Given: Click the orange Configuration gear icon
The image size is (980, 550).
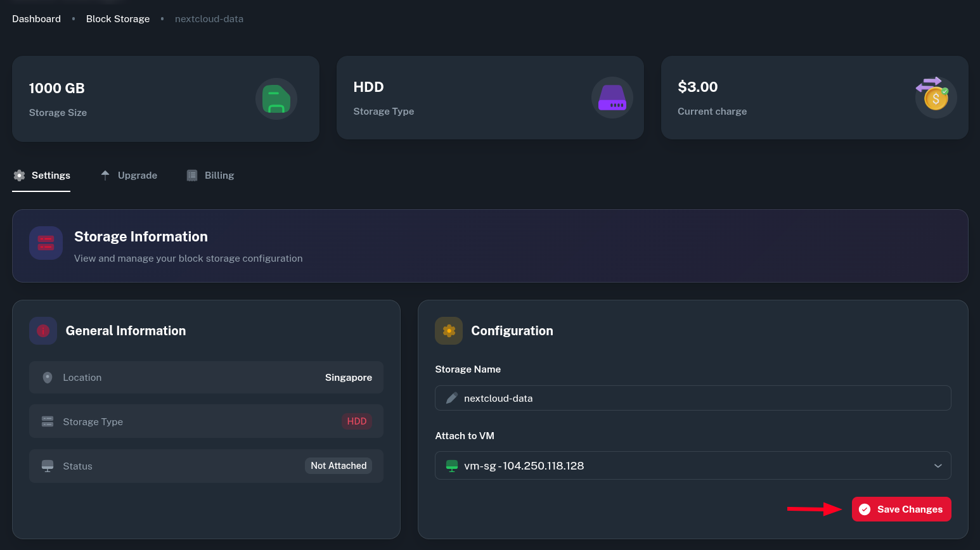Looking at the screenshot, I should [449, 331].
